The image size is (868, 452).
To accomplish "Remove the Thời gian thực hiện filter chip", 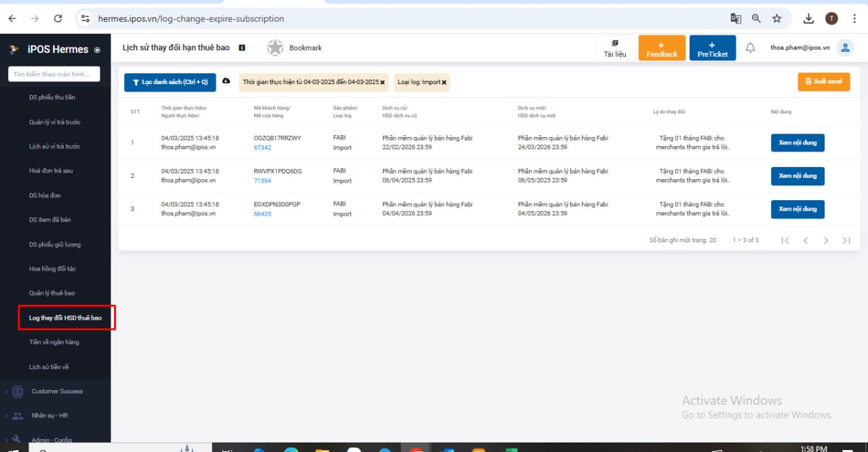I will [x=382, y=82].
